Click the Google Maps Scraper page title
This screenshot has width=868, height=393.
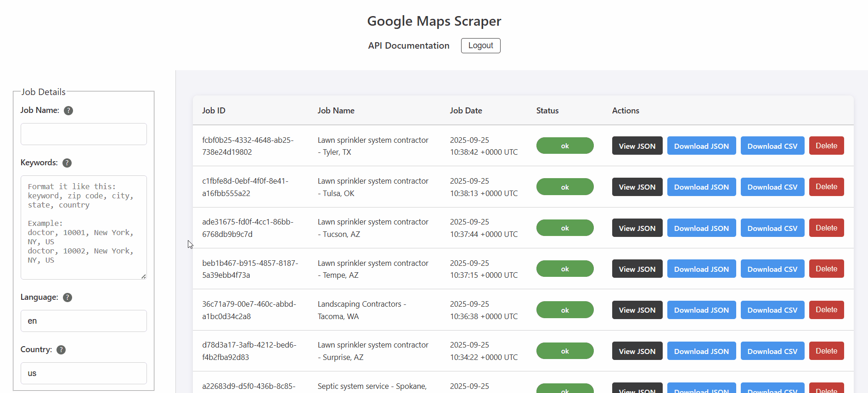(x=434, y=21)
